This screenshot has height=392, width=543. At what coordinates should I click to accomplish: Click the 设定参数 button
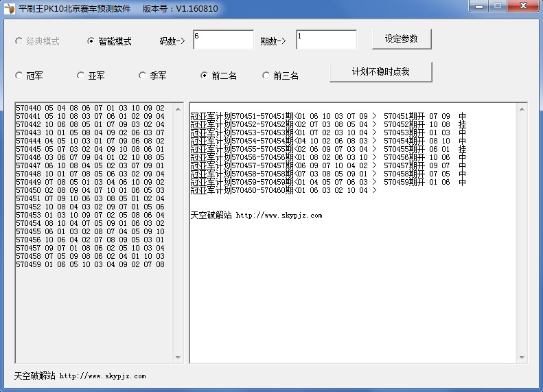coord(402,39)
